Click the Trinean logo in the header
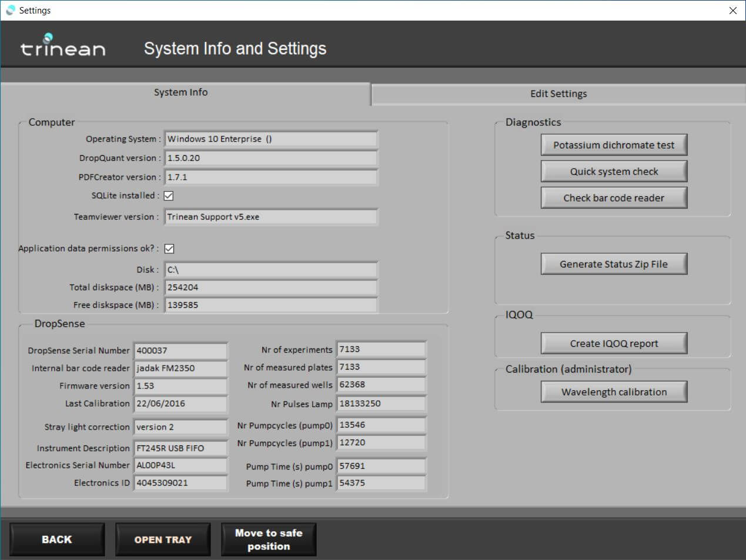 click(63, 46)
